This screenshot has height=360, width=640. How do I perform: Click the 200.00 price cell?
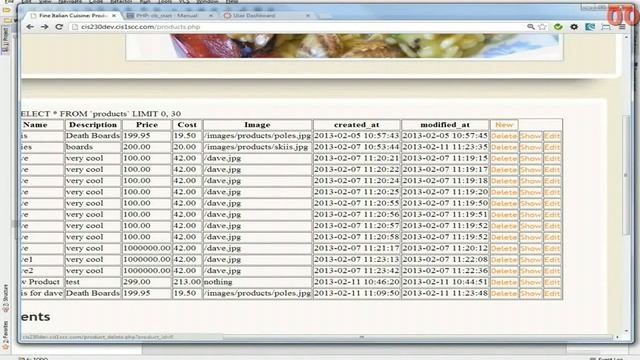pos(147,147)
